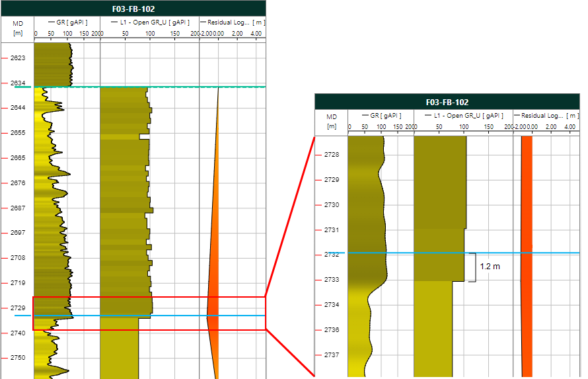Click the Residual Log legend dash in zoomed panel
The height and width of the screenshot is (379, 588).
pos(519,116)
